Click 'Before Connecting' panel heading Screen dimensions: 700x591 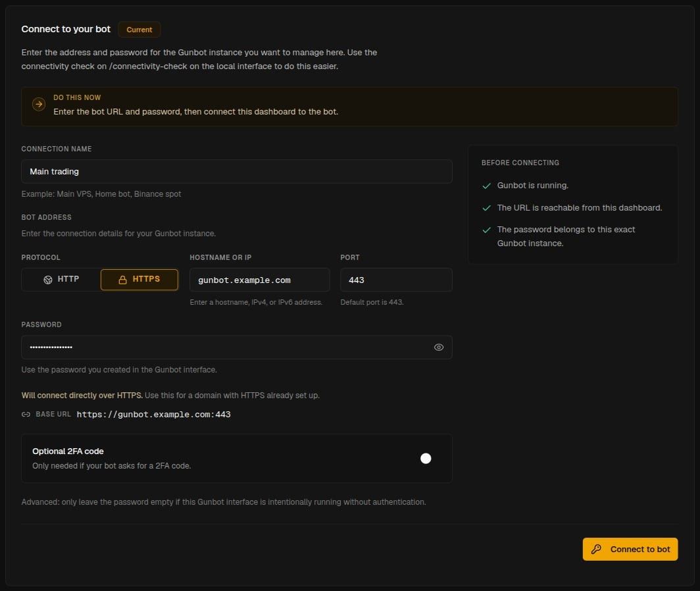click(x=520, y=163)
